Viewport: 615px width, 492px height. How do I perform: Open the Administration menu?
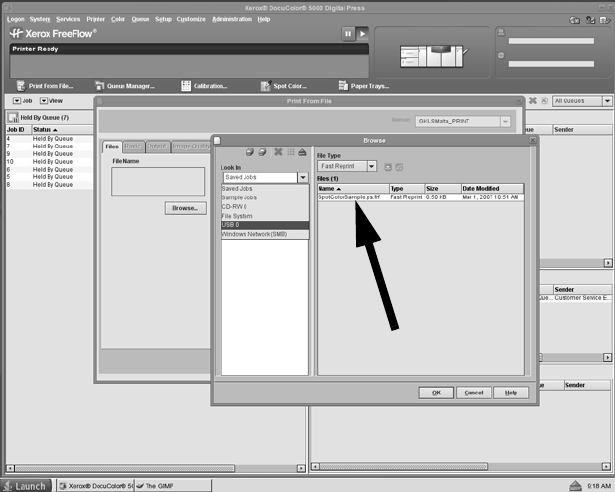pos(232,19)
